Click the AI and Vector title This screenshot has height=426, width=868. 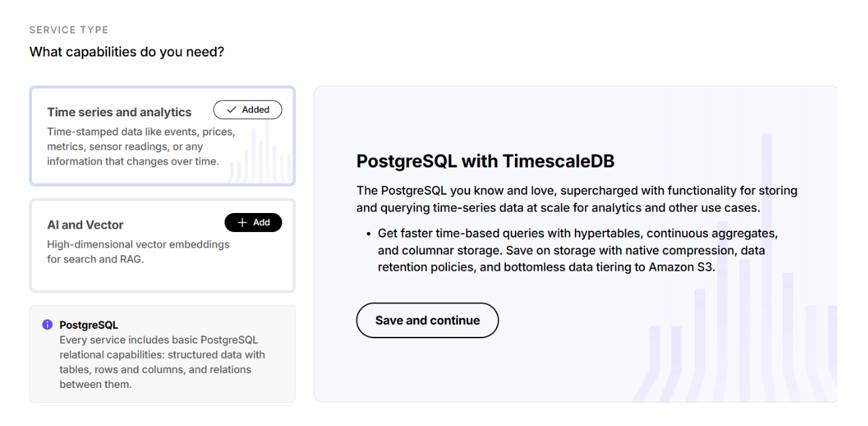(85, 225)
